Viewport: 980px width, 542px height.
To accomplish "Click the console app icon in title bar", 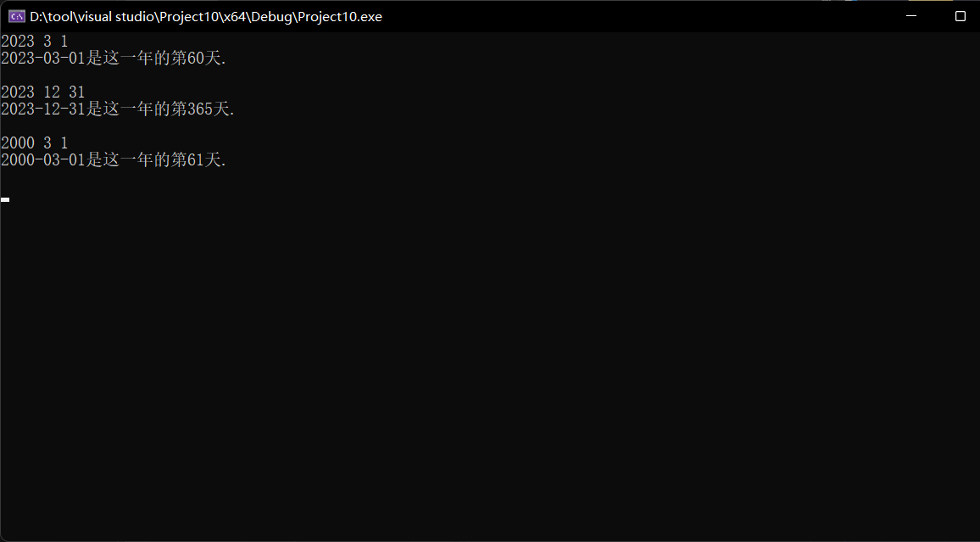I will point(16,16).
